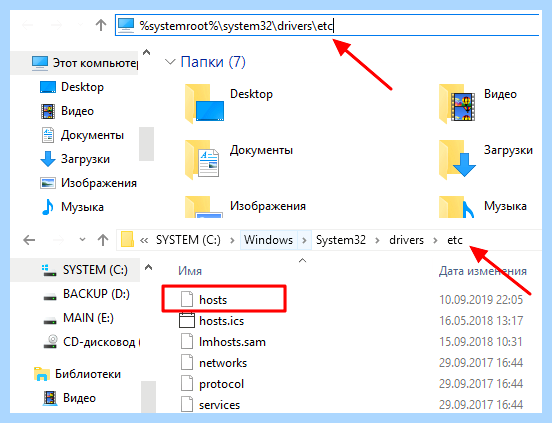Open recent locations dropdown in lower window
552x423 pixels.
pos(82,240)
